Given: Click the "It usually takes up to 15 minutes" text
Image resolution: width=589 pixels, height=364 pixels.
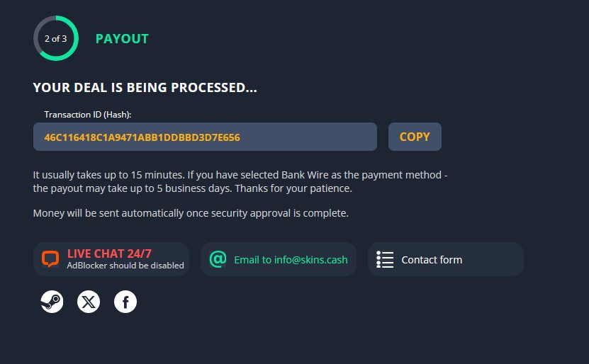Looking at the screenshot, I should [x=113, y=174].
